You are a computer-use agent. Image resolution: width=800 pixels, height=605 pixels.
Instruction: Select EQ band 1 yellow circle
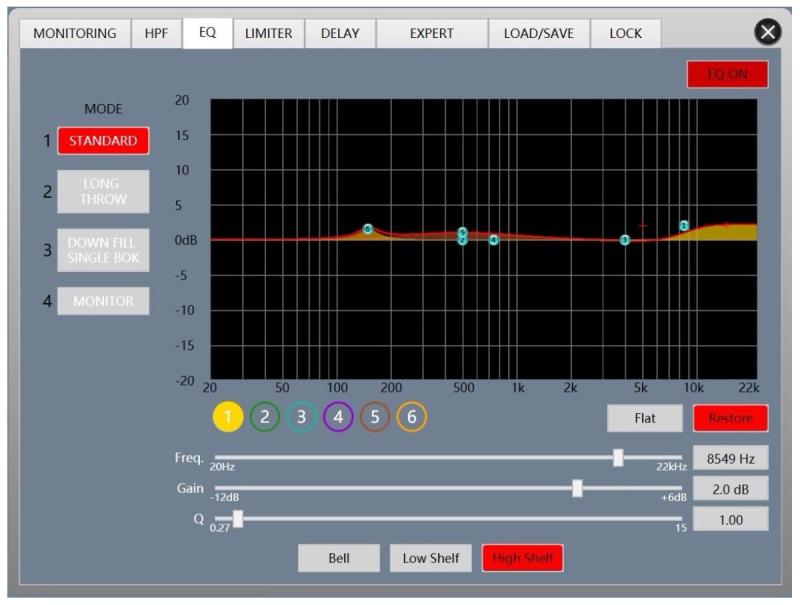(228, 417)
